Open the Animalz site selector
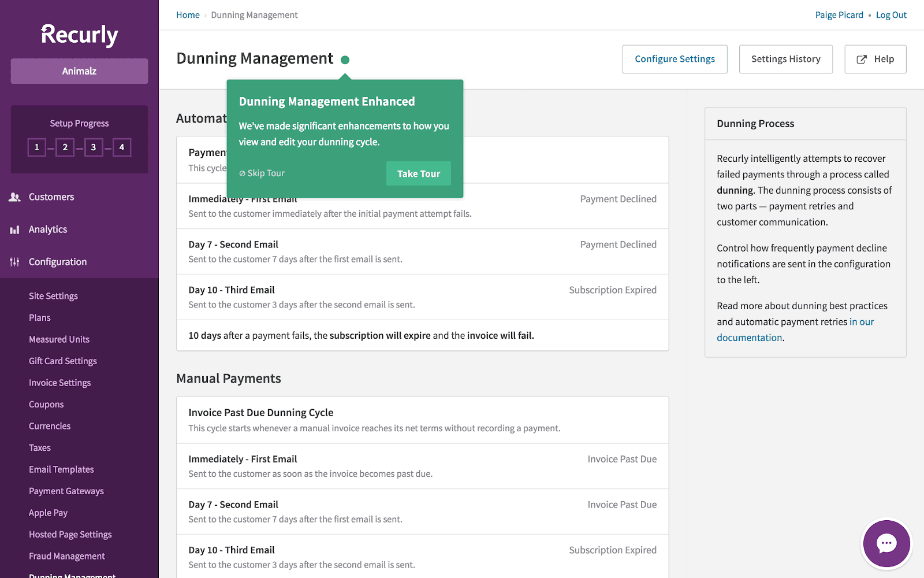Viewport: 924px width, 578px height. (x=79, y=71)
